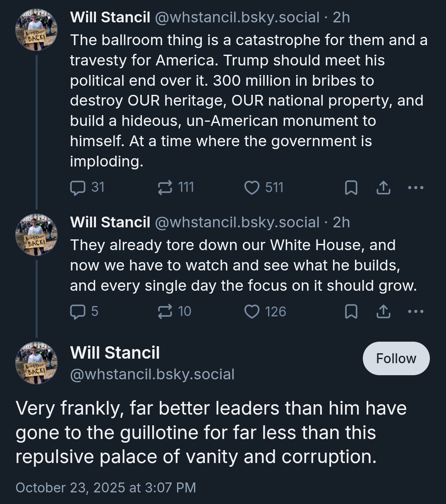446x504 pixels.
Task: Open more options on first post
Action: click(415, 188)
